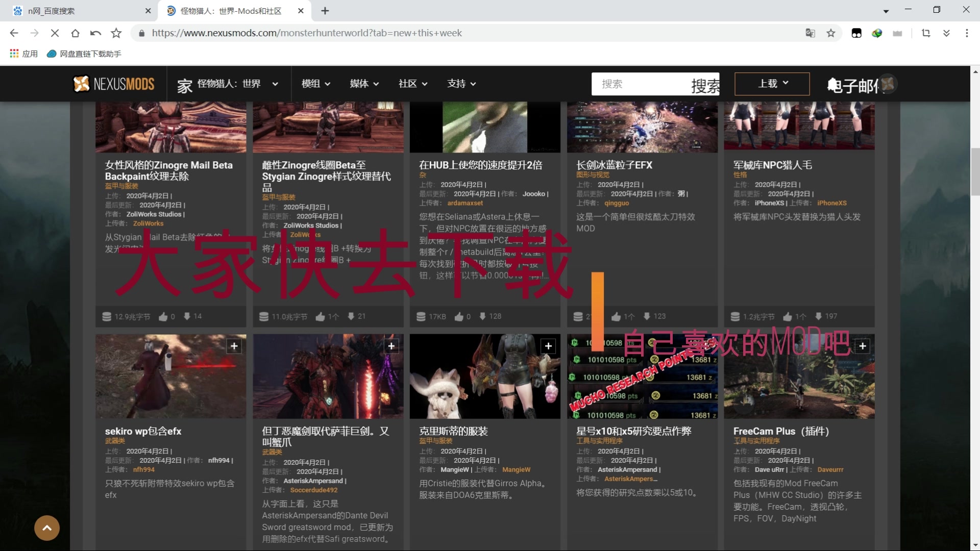The width and height of the screenshot is (980, 551).
Task: Click the thumbs-up icon on 17KB mod card
Action: tap(459, 316)
